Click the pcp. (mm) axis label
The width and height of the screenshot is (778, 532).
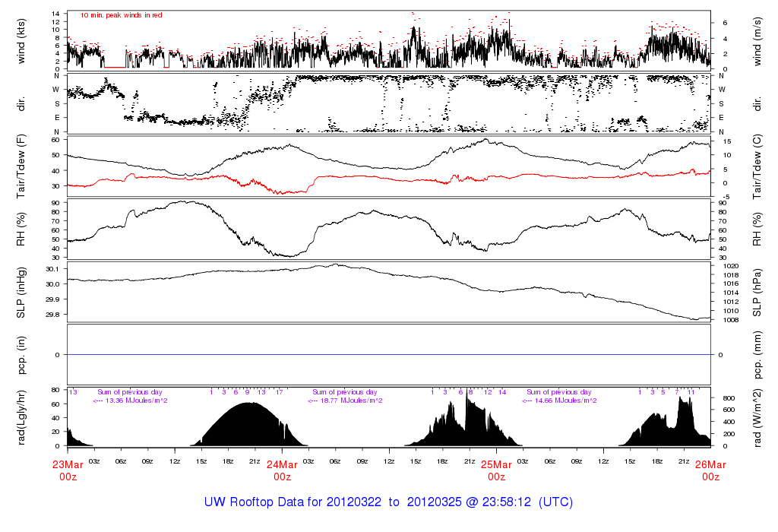[757, 354]
